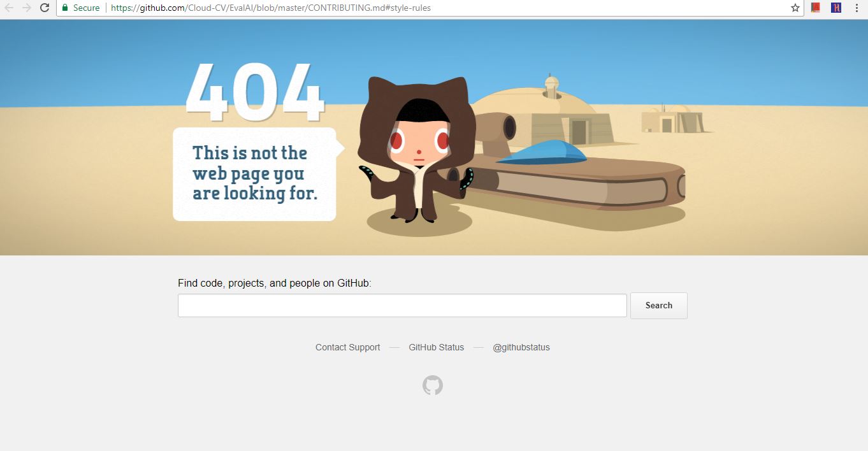This screenshot has width=868, height=451.
Task: Go forward using the browser forward arrow
Action: click(27, 8)
